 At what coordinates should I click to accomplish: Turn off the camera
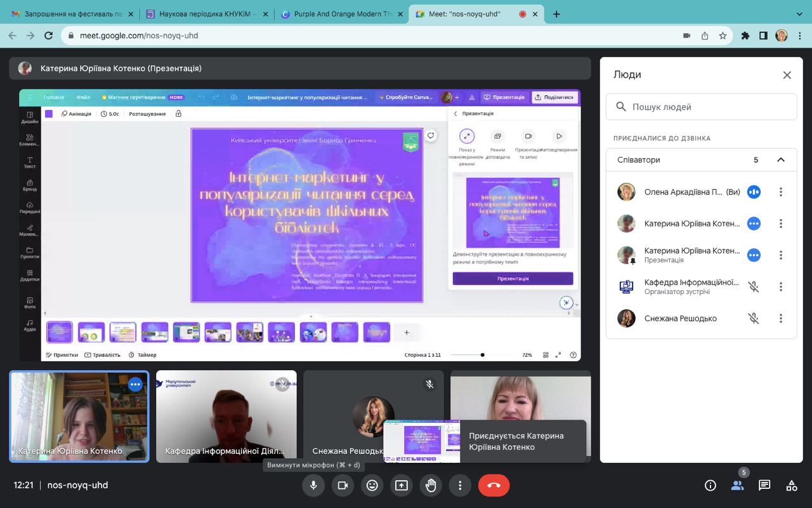(343, 485)
